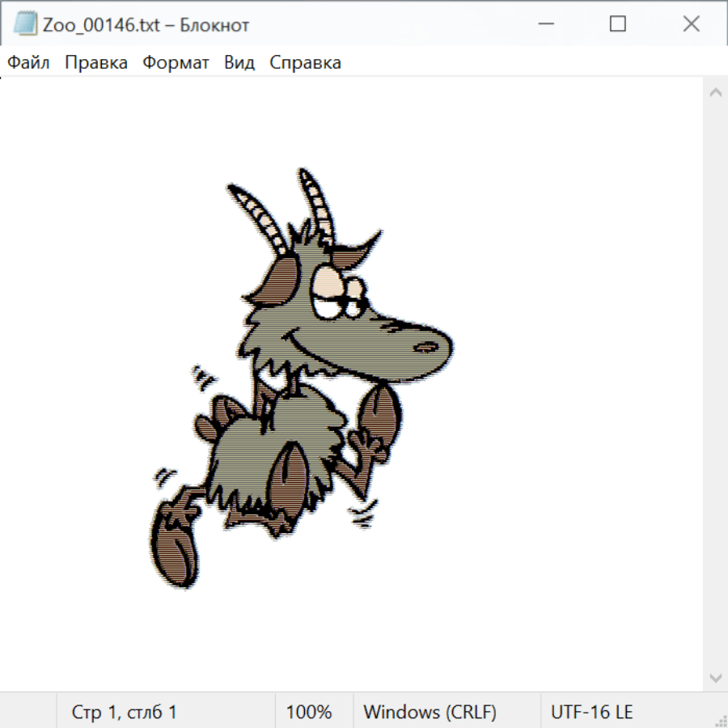Image resolution: width=728 pixels, height=728 pixels.
Task: Open the Файл menu
Action: tap(28, 63)
